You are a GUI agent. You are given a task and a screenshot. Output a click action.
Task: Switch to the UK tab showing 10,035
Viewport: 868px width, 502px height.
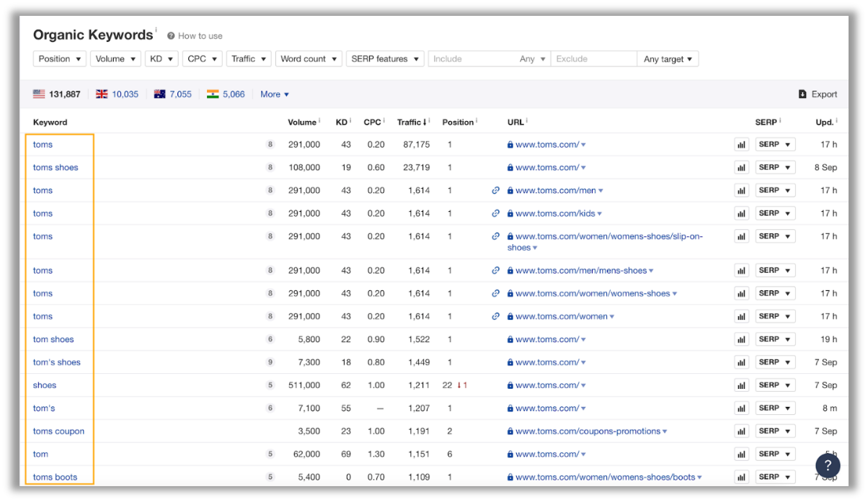pyautogui.click(x=118, y=94)
